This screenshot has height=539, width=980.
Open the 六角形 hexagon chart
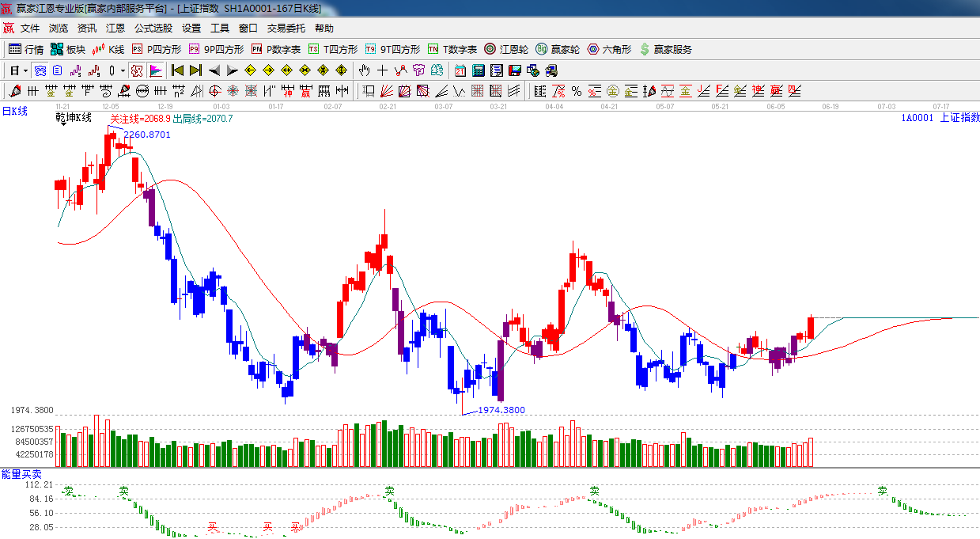[609, 49]
